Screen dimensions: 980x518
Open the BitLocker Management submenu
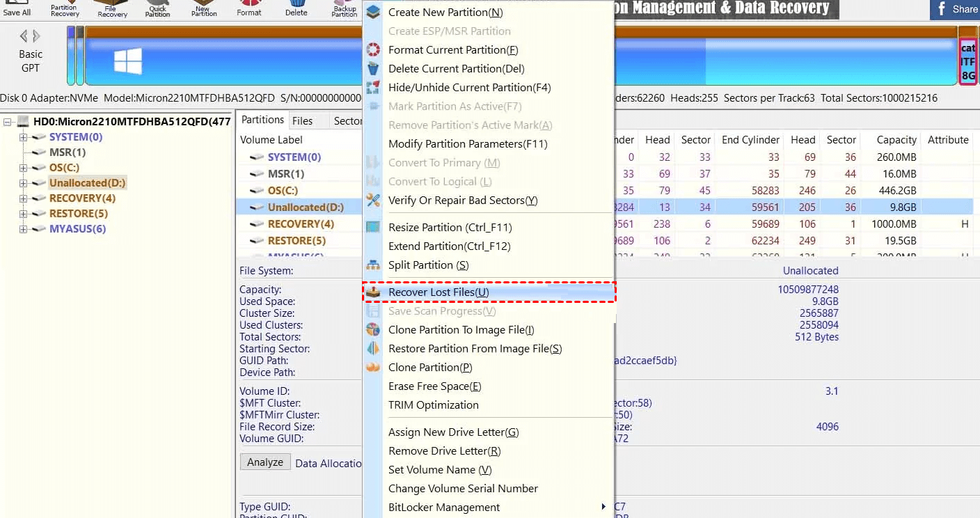coord(489,508)
